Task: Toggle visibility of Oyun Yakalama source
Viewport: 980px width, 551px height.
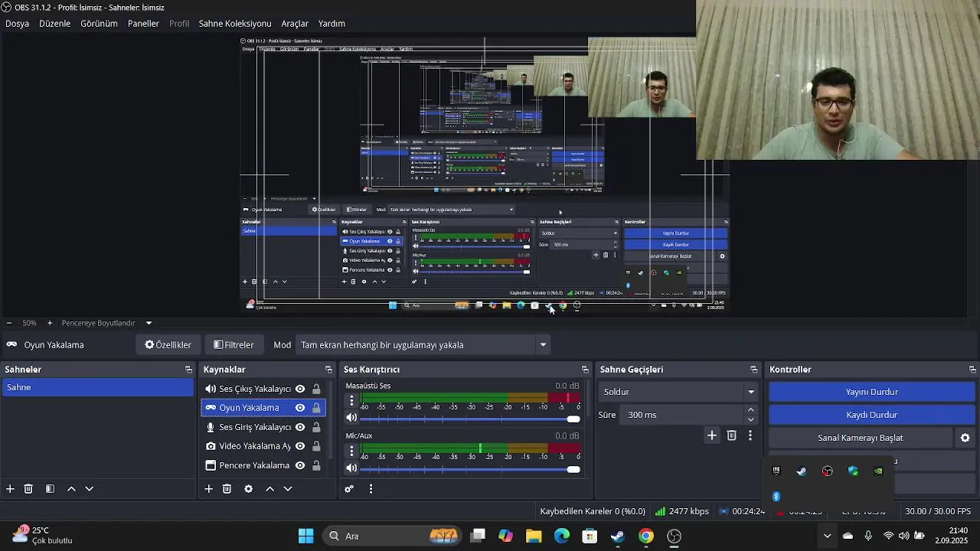Action: [x=300, y=408]
